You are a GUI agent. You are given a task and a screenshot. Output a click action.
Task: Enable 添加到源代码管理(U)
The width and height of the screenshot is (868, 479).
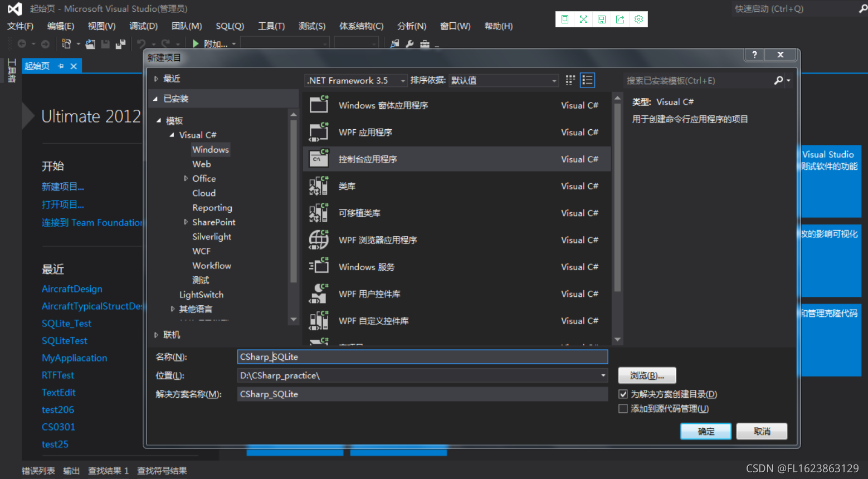(x=623, y=408)
